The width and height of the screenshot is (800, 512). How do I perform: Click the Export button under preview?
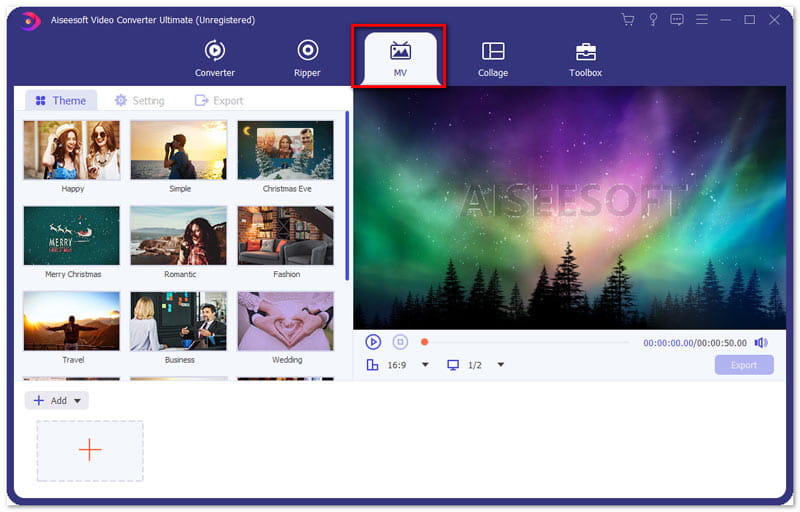point(744,365)
